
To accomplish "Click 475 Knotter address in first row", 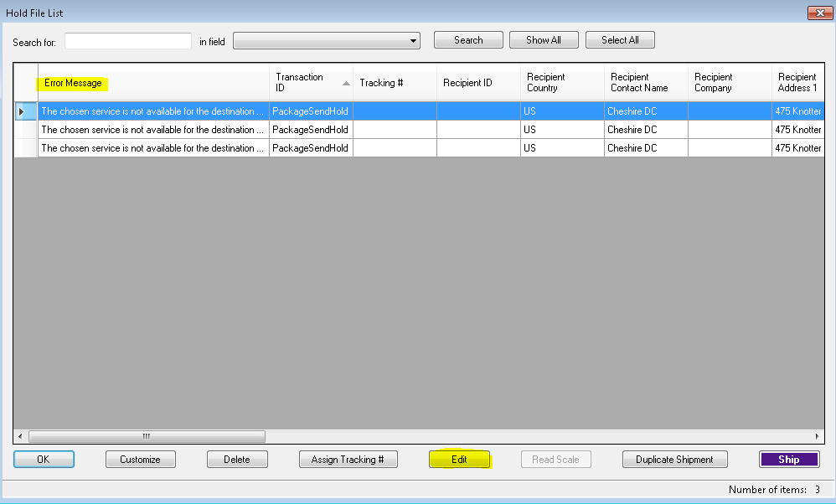I will (x=797, y=111).
